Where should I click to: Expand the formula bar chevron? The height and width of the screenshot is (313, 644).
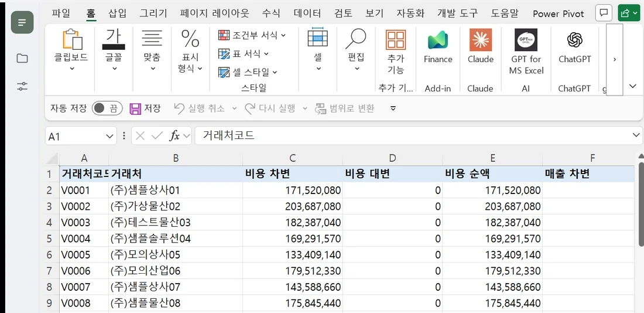click(636, 135)
